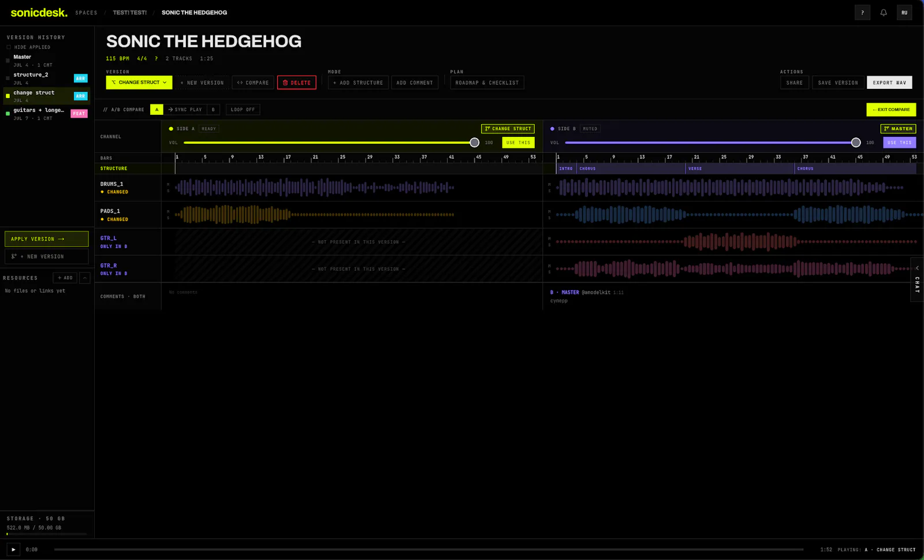Toggle the Loop Off button
The image size is (924, 560).
(x=243, y=110)
